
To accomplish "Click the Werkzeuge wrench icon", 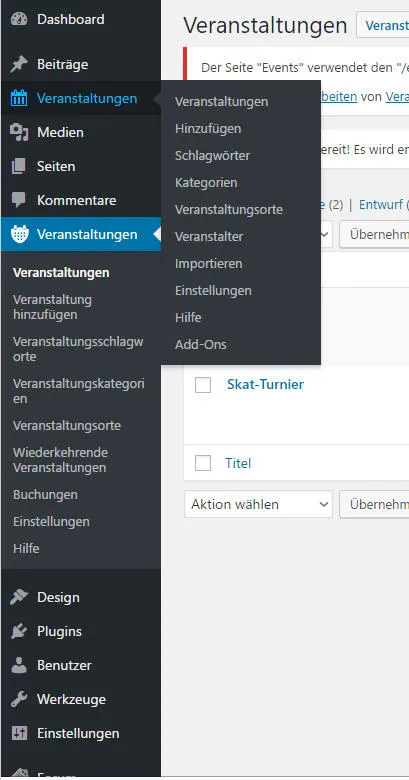I will point(19,699).
